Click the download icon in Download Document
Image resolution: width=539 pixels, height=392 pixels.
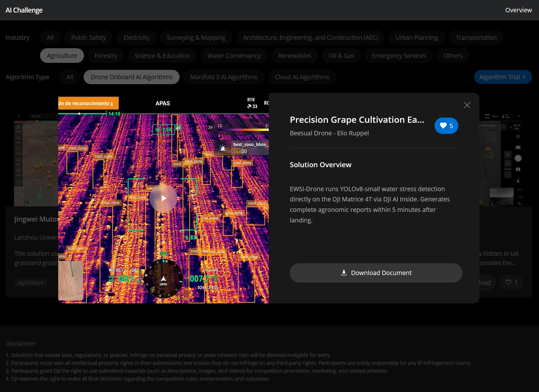tap(344, 273)
